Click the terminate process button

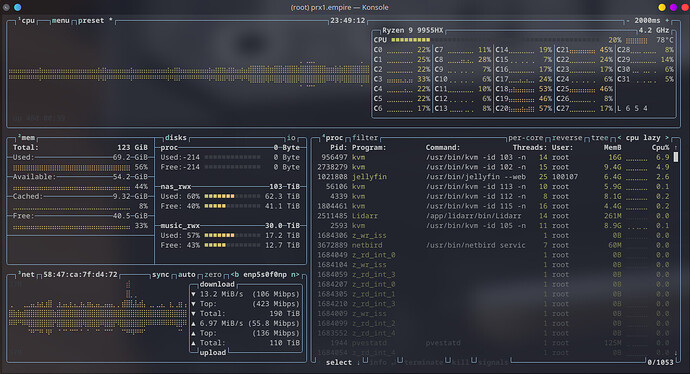(x=424, y=363)
